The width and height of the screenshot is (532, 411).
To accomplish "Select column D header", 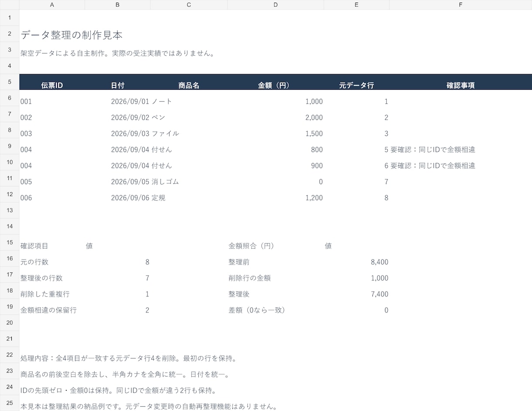I will pos(276,5).
